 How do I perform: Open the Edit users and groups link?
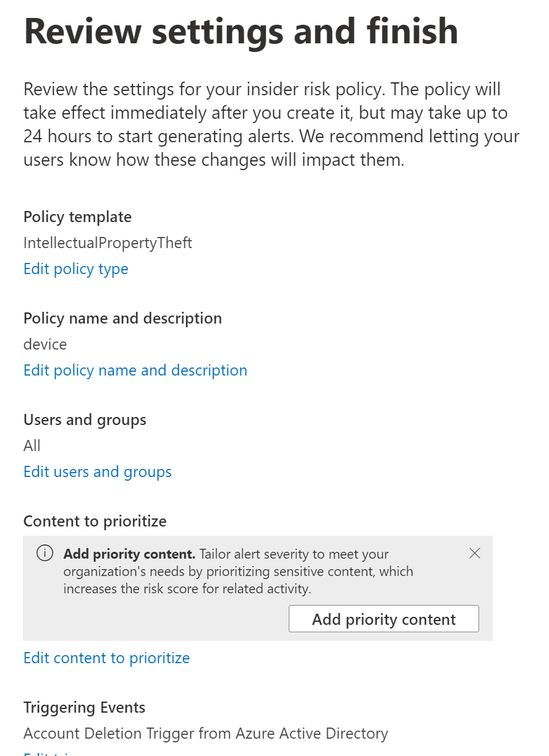click(98, 472)
